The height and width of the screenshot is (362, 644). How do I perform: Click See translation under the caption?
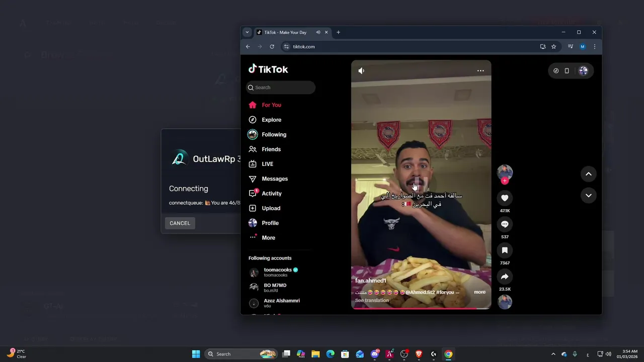click(x=372, y=301)
